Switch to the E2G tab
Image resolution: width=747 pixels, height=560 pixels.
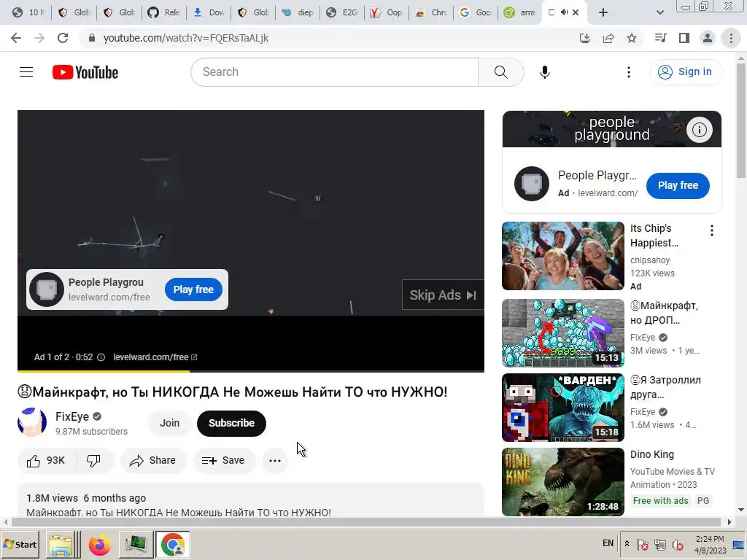pyautogui.click(x=341, y=12)
